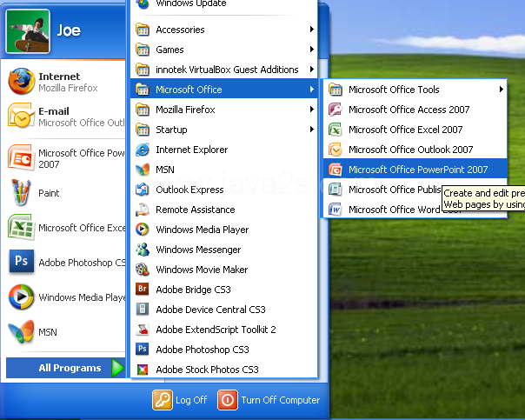525x420 pixels.
Task: Click the MSN butterfly icon in left pane
Action: (22, 331)
